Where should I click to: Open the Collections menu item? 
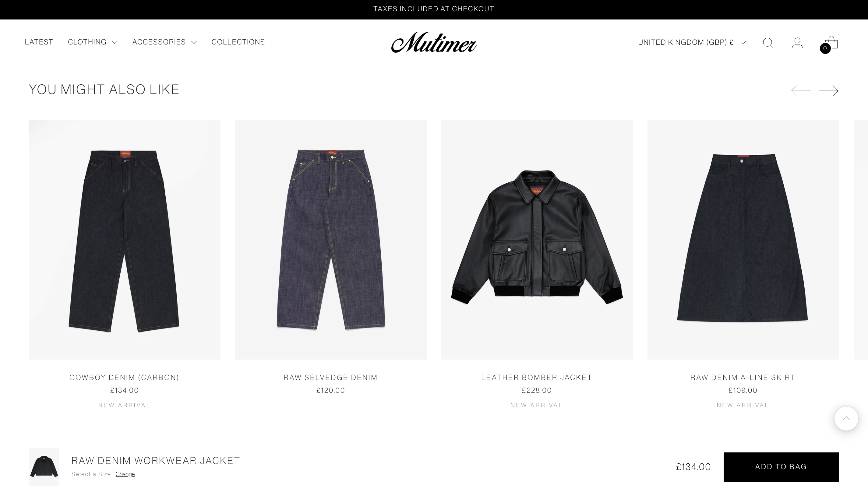[238, 42]
